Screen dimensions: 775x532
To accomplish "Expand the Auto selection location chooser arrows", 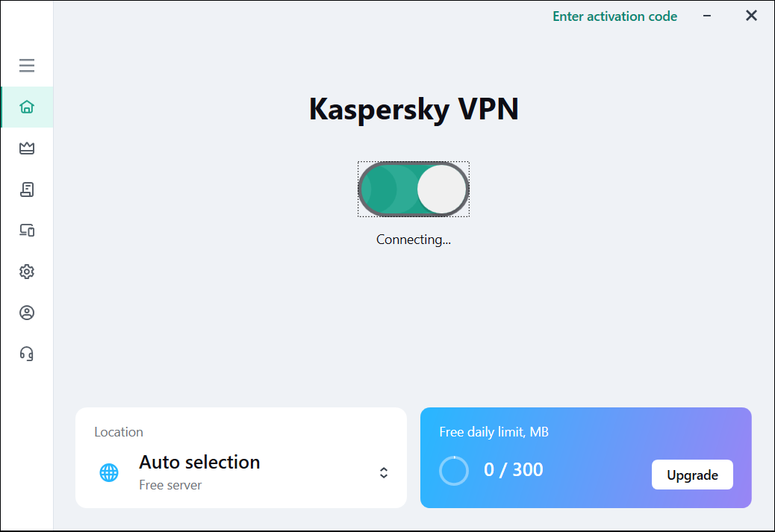I will click(x=384, y=472).
